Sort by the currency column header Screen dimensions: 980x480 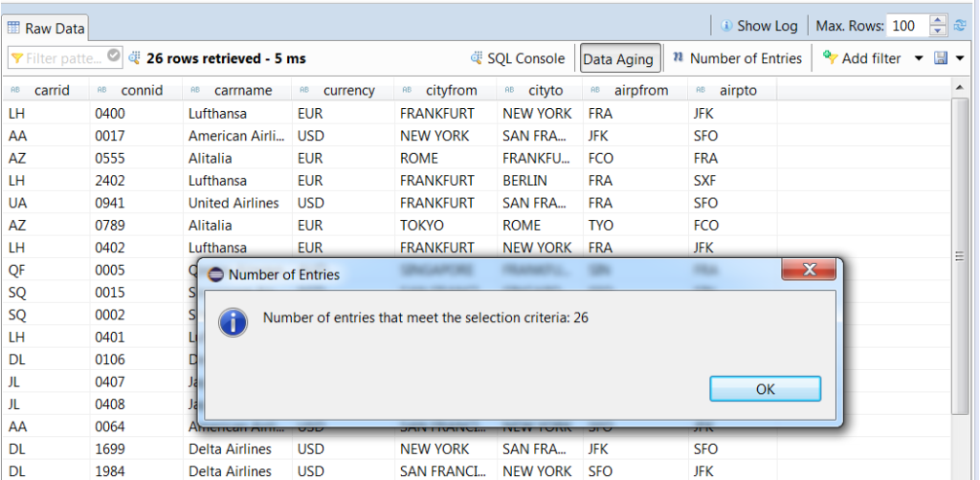[344, 91]
